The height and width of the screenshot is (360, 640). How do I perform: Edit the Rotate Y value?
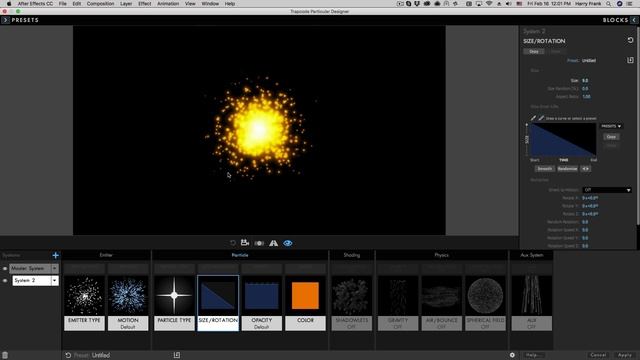590,206
